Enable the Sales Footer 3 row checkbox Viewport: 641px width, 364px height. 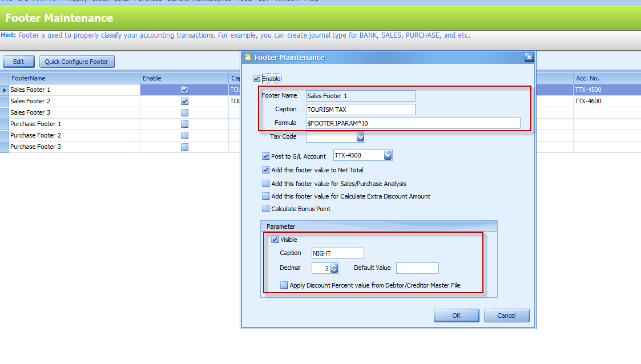(x=184, y=113)
